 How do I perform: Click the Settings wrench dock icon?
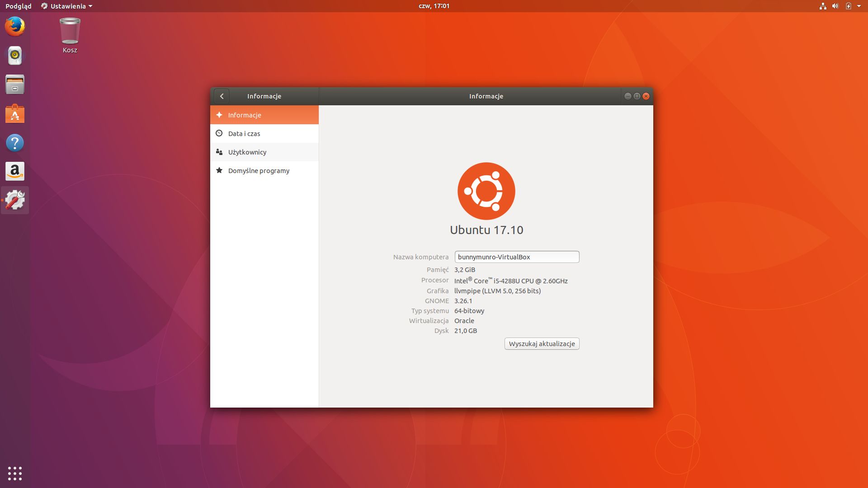point(15,200)
